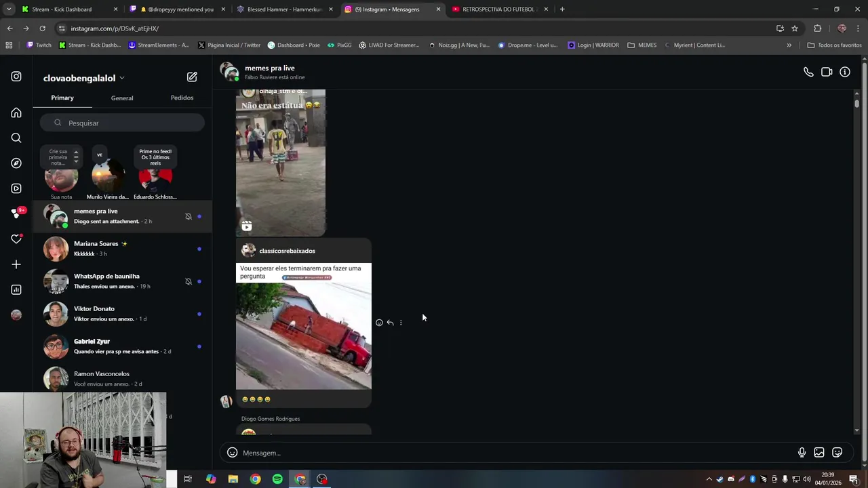Screen dimensions: 868x488
Task: Switch to the Blessed Hammer browser tab
Action: click(285, 9)
